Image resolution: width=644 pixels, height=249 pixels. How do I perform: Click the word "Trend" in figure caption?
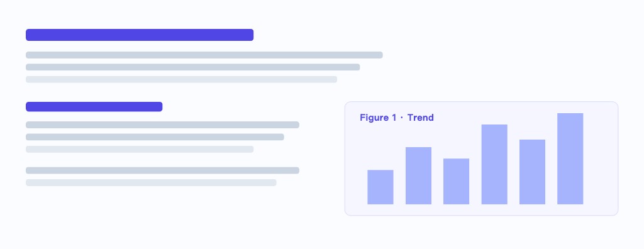point(421,118)
